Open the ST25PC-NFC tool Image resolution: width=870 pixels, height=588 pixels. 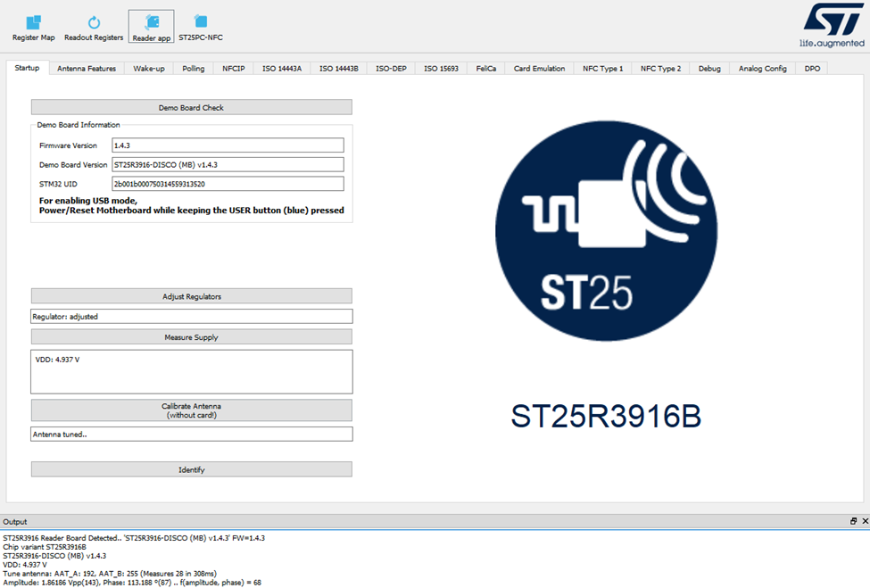coord(200,27)
